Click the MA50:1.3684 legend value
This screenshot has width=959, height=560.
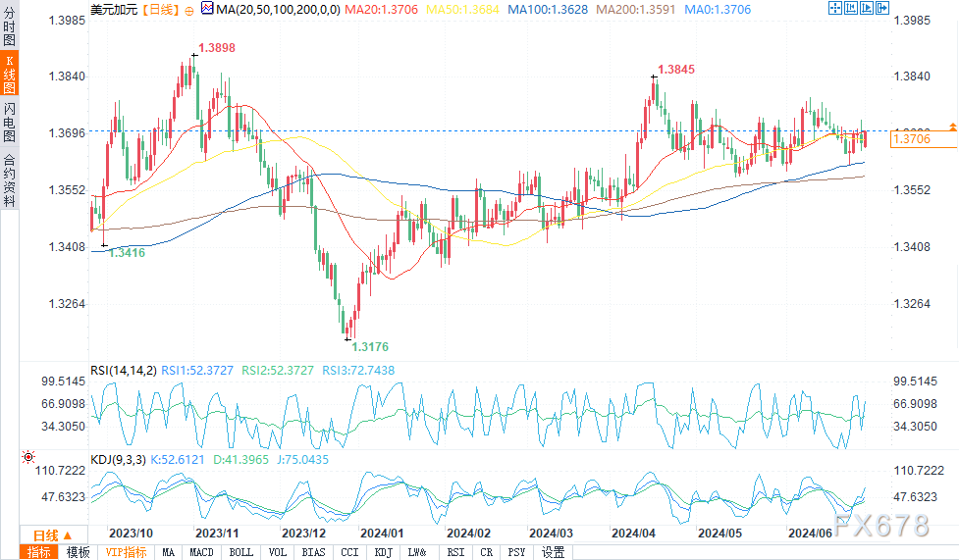coord(462,10)
